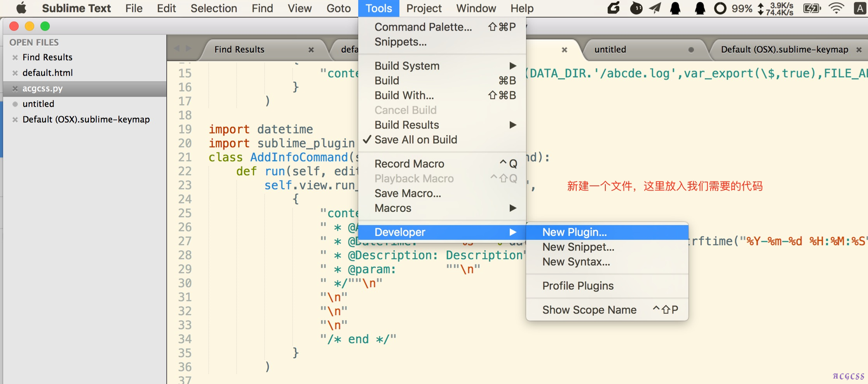Screen dimensions: 868x384
Task: Click the previous tab arrow
Action: point(177,49)
